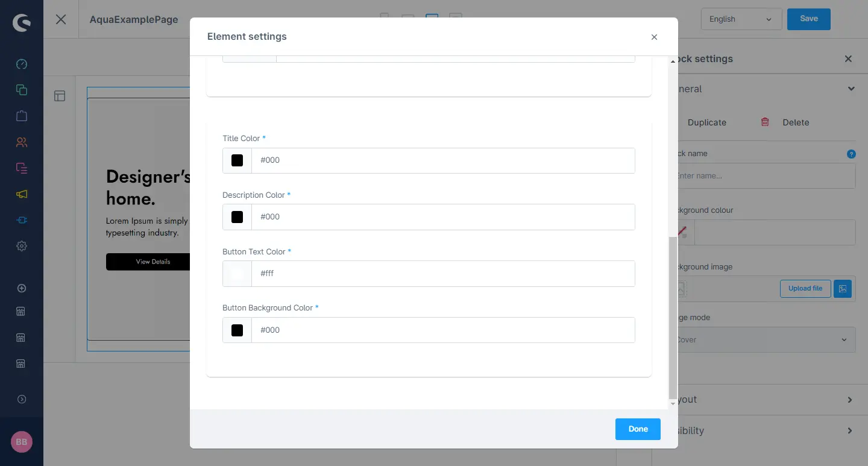Open the Title Color swatch
This screenshot has height=466, width=868.
click(x=237, y=160)
